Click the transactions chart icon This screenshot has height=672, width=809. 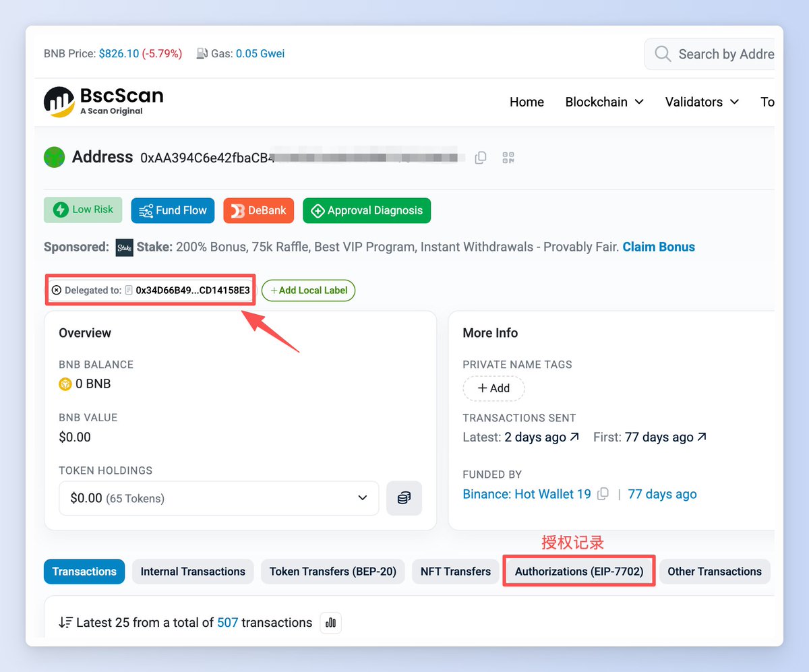click(x=331, y=623)
